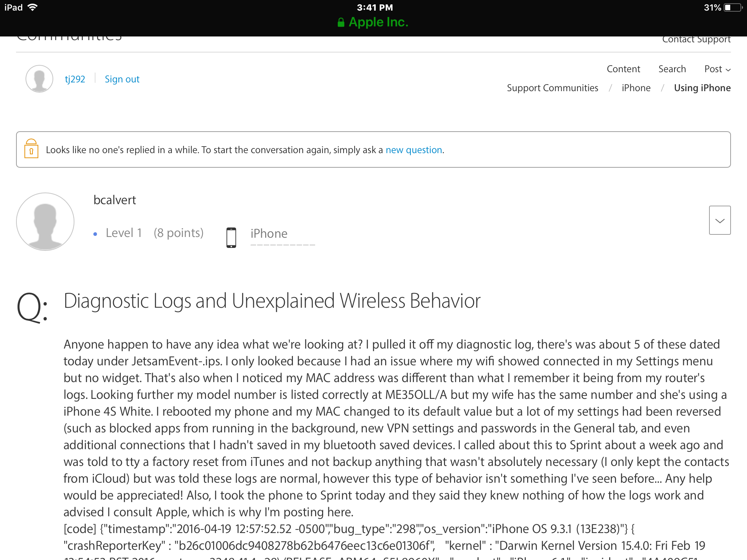Tap the green padlock secure icon
This screenshot has height=560, width=747.
[341, 23]
